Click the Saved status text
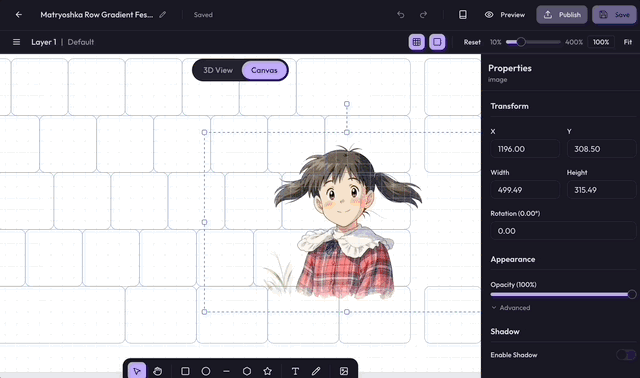This screenshot has width=640, height=378. [x=203, y=15]
